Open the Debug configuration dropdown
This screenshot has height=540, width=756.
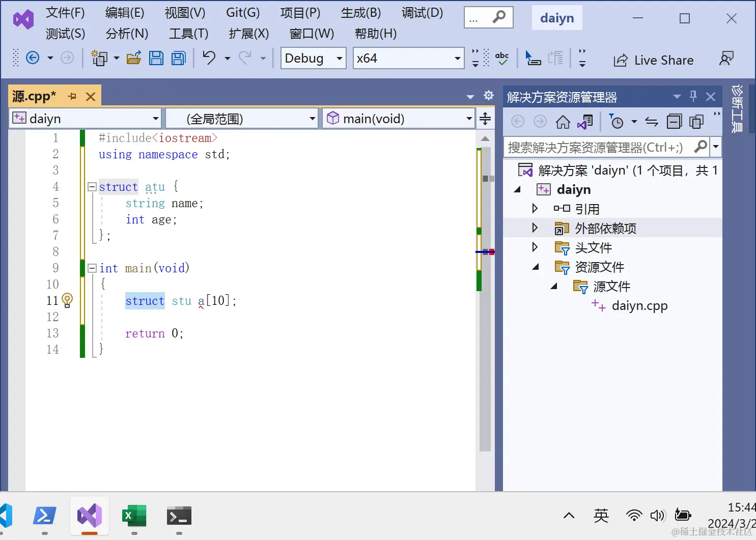tap(314, 58)
